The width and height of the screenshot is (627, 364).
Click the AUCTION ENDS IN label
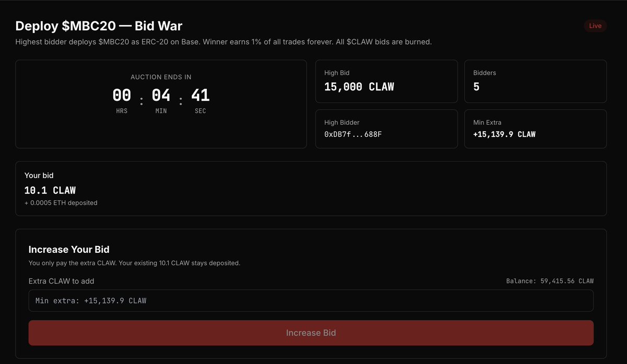(161, 77)
